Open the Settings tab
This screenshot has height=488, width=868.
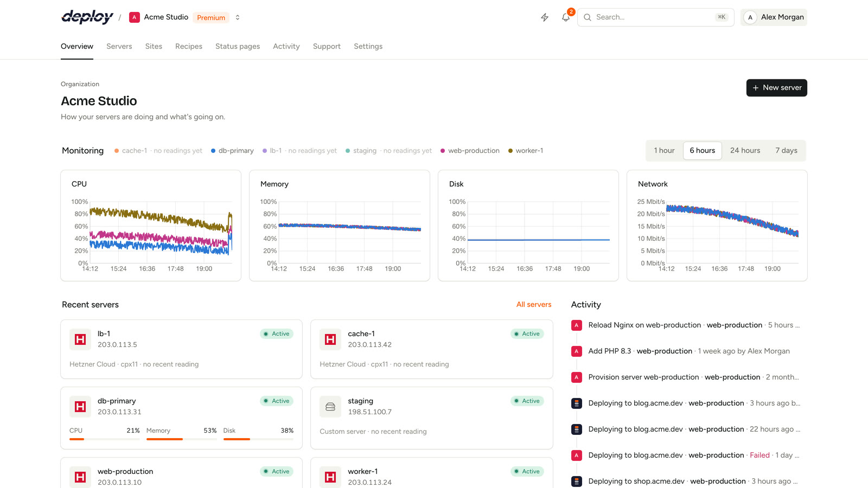[368, 47]
